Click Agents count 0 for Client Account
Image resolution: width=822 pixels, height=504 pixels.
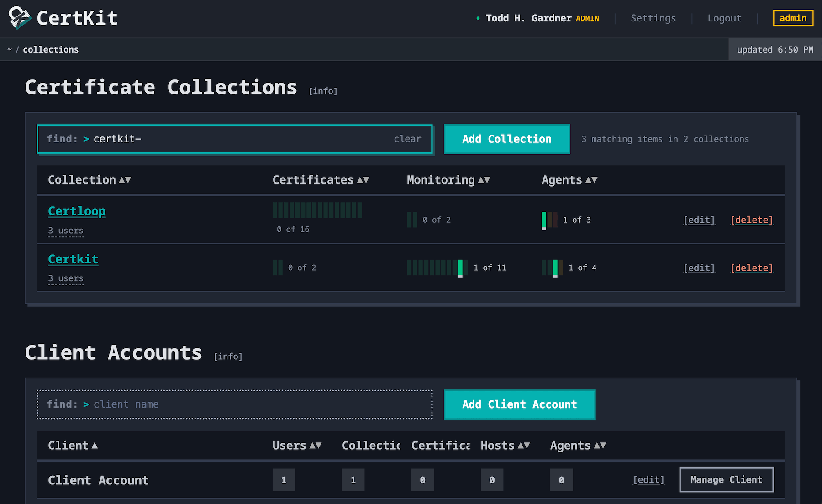(561, 480)
